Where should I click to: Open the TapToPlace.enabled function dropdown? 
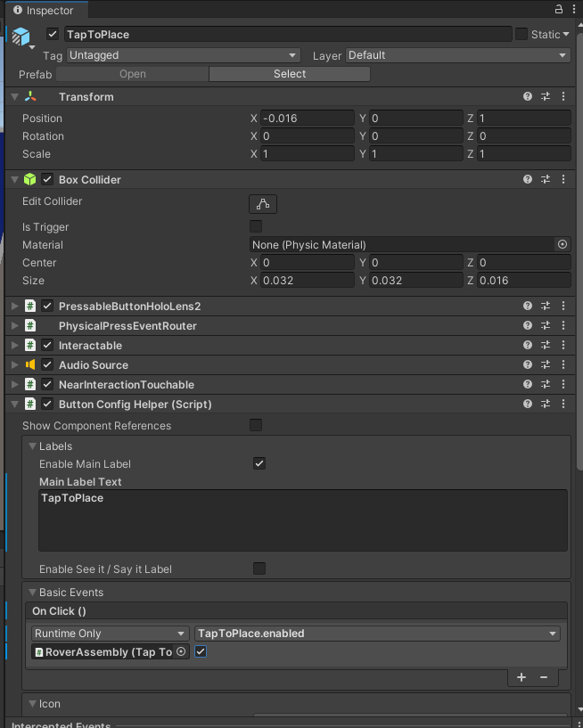(377, 634)
